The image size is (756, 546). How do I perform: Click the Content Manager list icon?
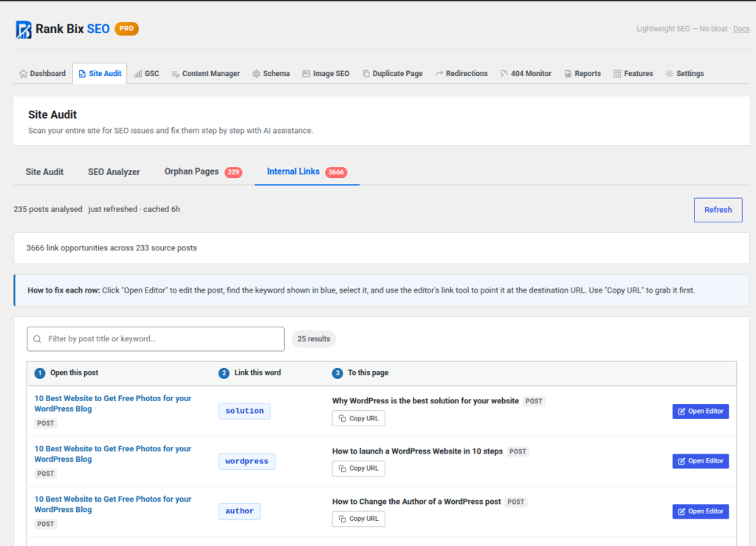click(175, 74)
